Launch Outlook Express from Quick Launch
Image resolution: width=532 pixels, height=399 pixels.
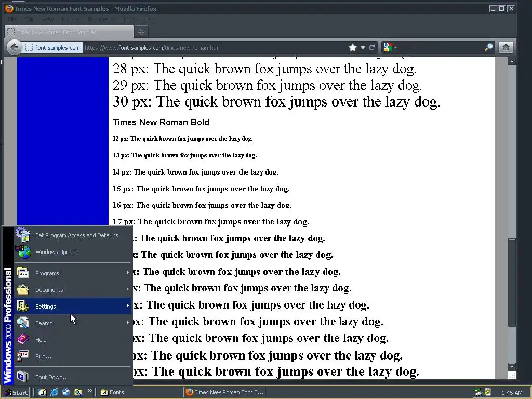click(x=66, y=392)
